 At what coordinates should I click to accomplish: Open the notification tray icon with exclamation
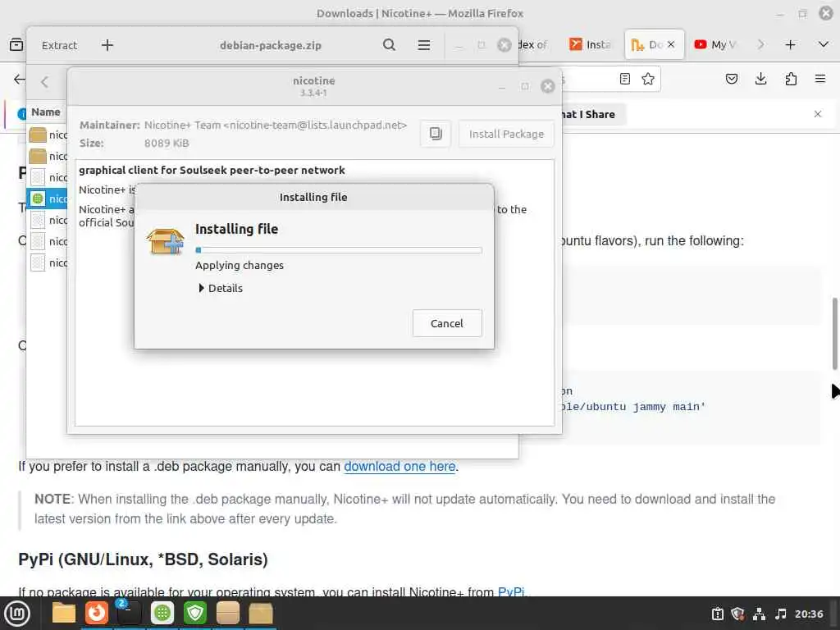point(717,614)
